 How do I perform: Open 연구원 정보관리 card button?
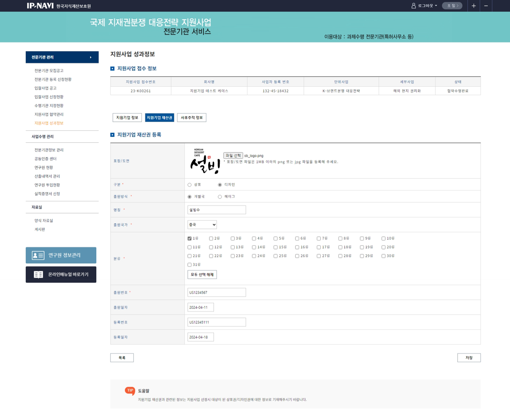pos(61,255)
